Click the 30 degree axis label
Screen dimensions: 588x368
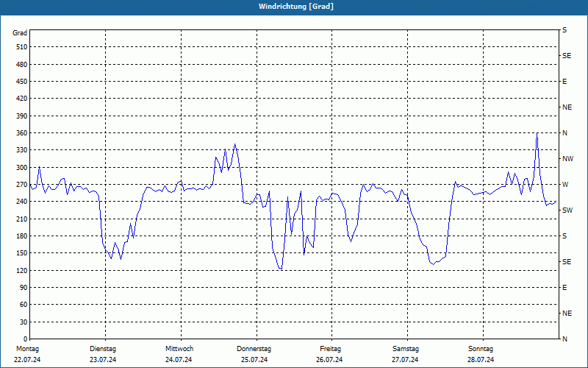point(24,322)
